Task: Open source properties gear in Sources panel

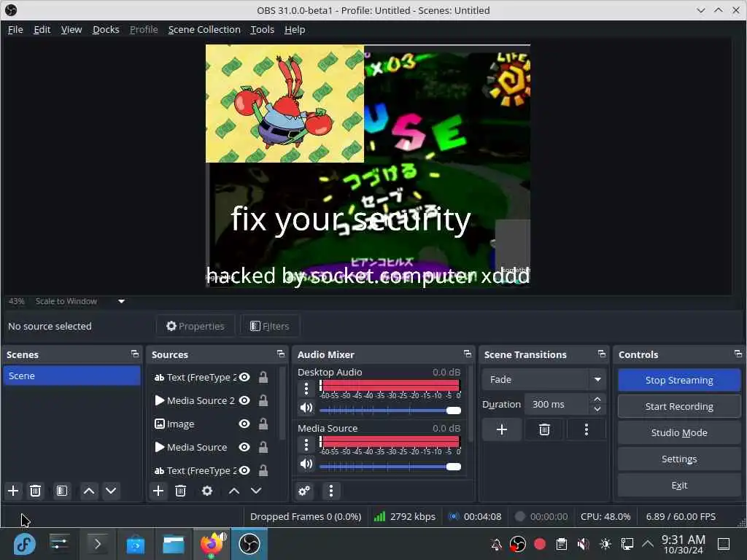Action: [x=207, y=491]
